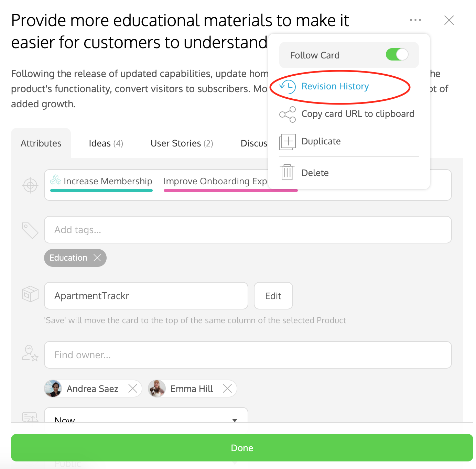Toggle the Follow Card switch off
Image resolution: width=476 pixels, height=469 pixels.
(x=397, y=54)
